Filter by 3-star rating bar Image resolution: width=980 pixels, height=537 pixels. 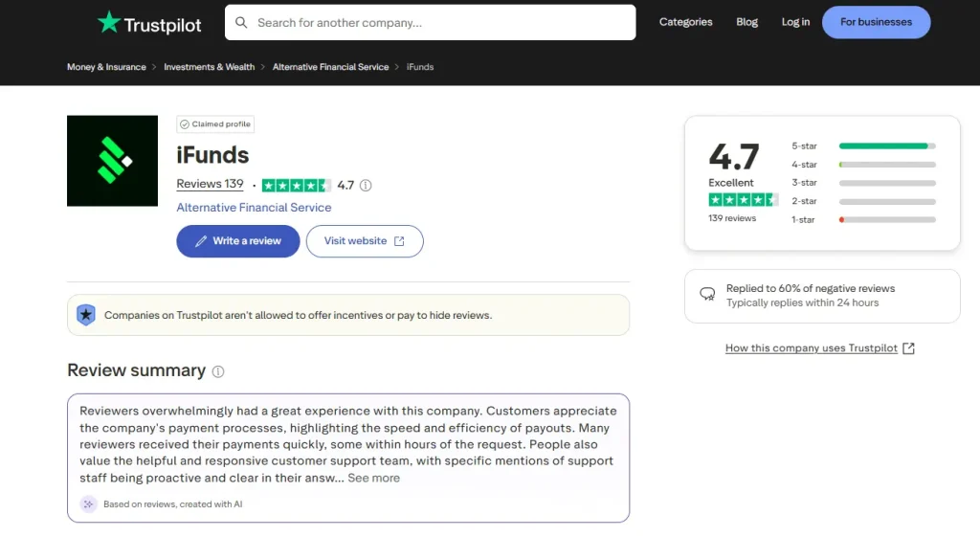tap(887, 183)
